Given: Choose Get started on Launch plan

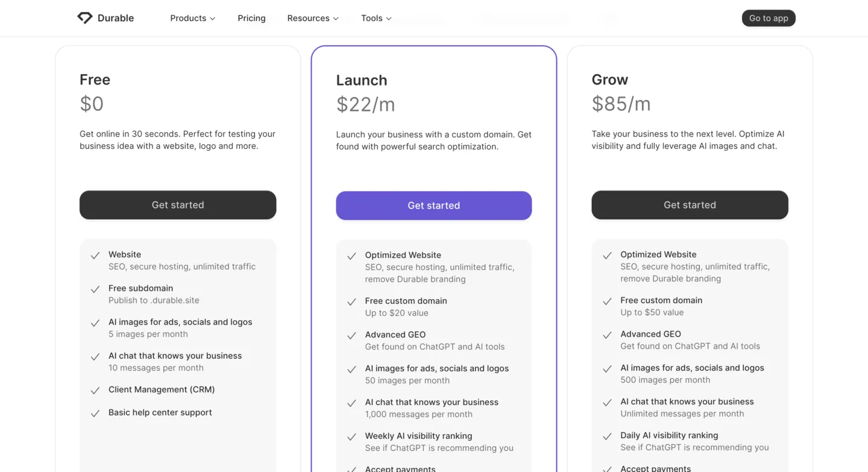Looking at the screenshot, I should 433,206.
